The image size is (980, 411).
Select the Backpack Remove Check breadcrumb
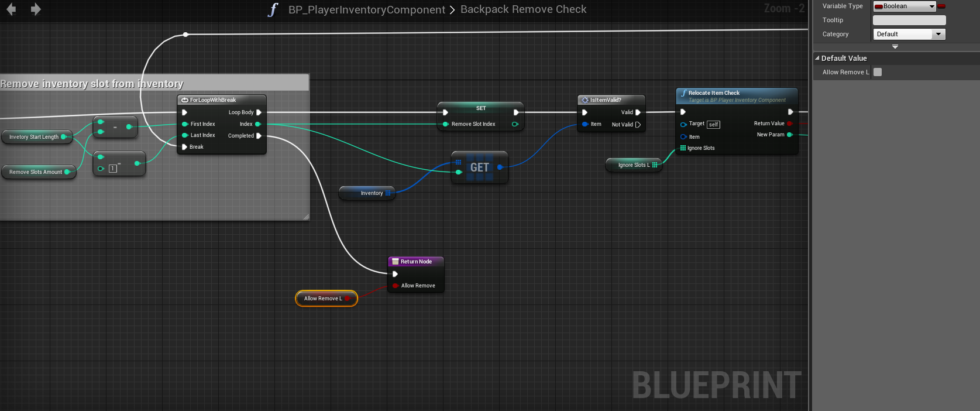click(x=523, y=9)
